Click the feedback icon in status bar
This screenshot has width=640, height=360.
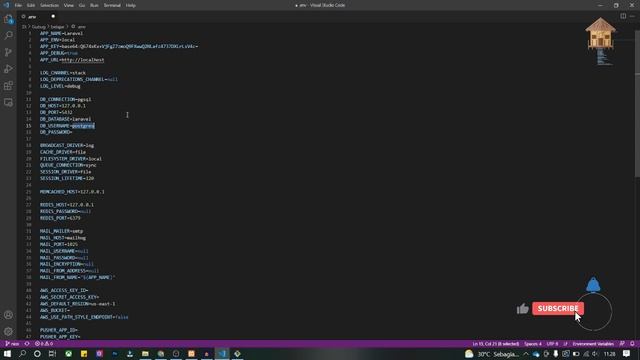622,344
